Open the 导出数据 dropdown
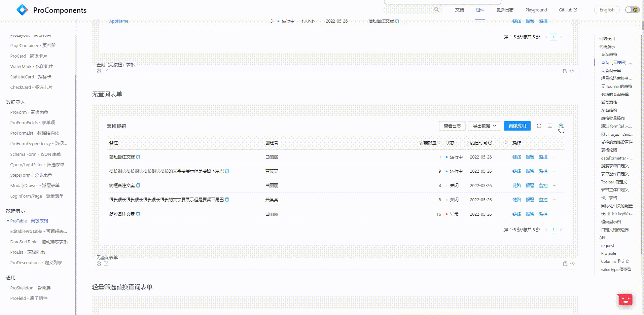This screenshot has width=644, height=315. tap(484, 126)
